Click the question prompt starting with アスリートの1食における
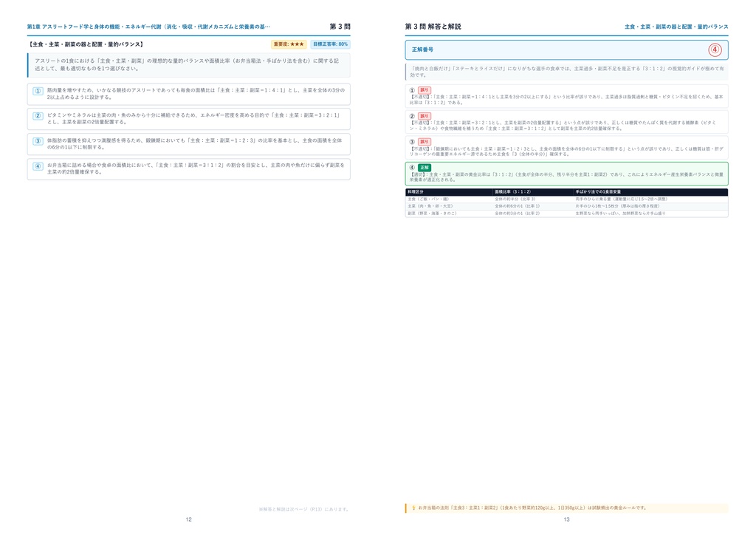 pyautogui.click(x=187, y=64)
